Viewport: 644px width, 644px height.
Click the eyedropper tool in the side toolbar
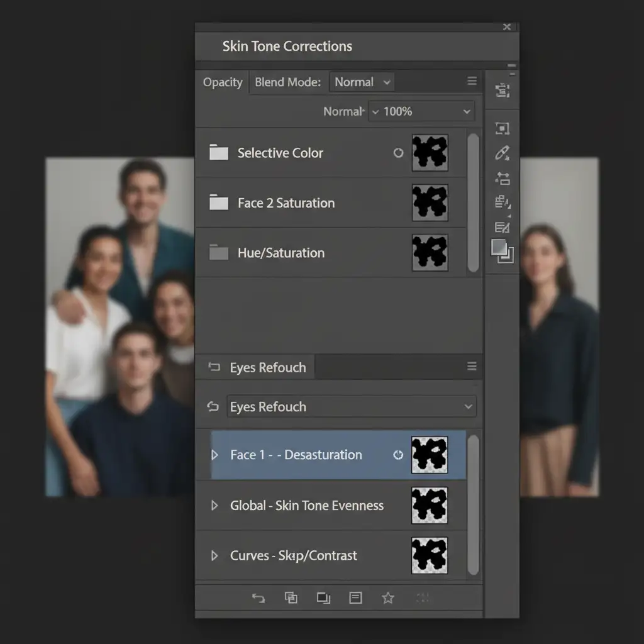(502, 153)
